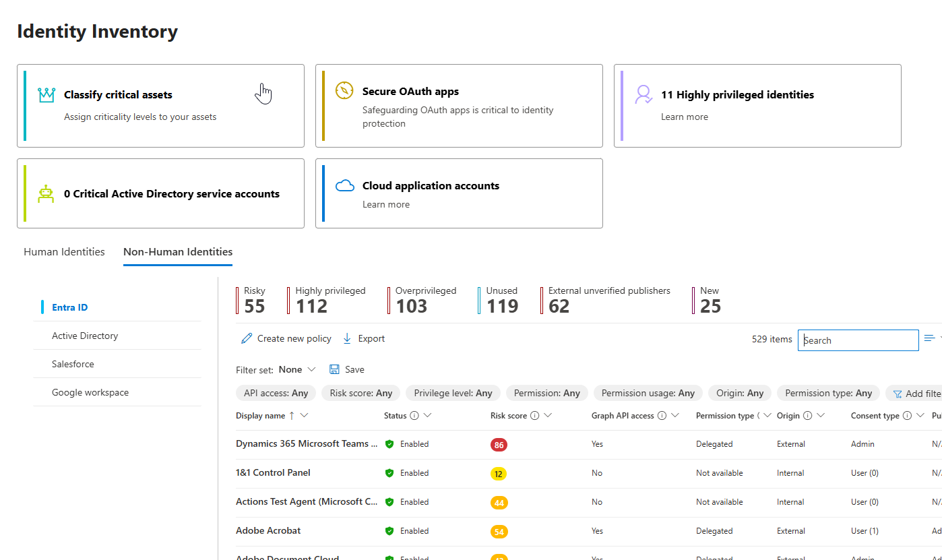Click the user icon on Highly privileged identities card
Image resolution: width=942 pixels, height=560 pixels.
pyautogui.click(x=643, y=95)
